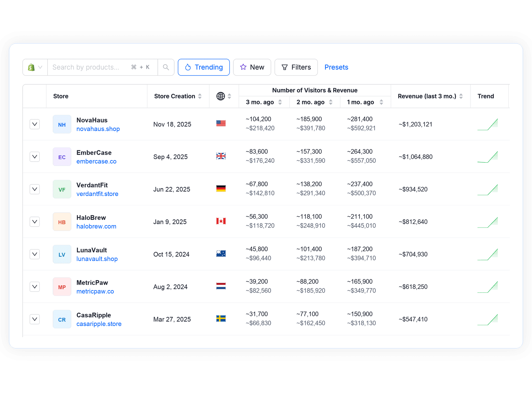Click visitors value ~281,400
The image size is (532, 407).
pos(360,119)
